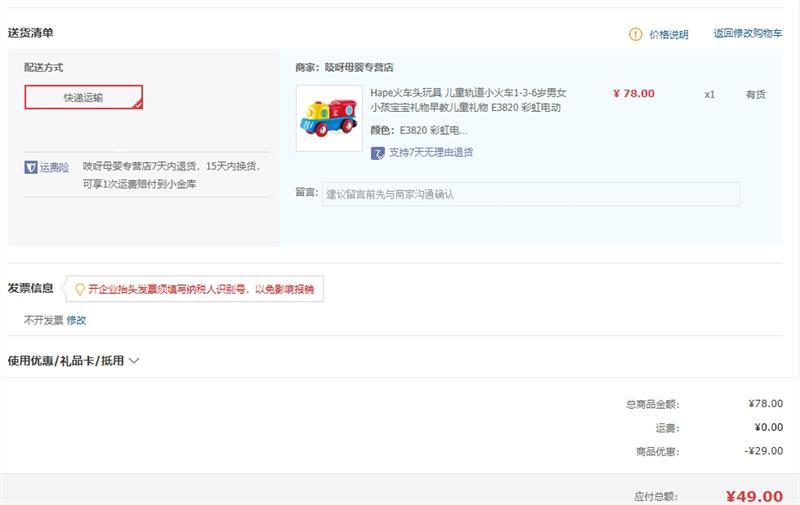Open the 运费险 link
800x505 pixels.
55,167
